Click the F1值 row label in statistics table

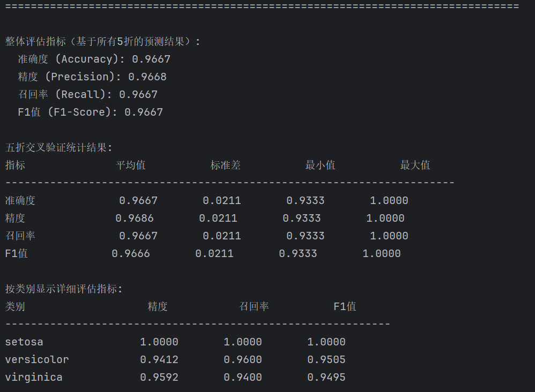tap(17, 254)
